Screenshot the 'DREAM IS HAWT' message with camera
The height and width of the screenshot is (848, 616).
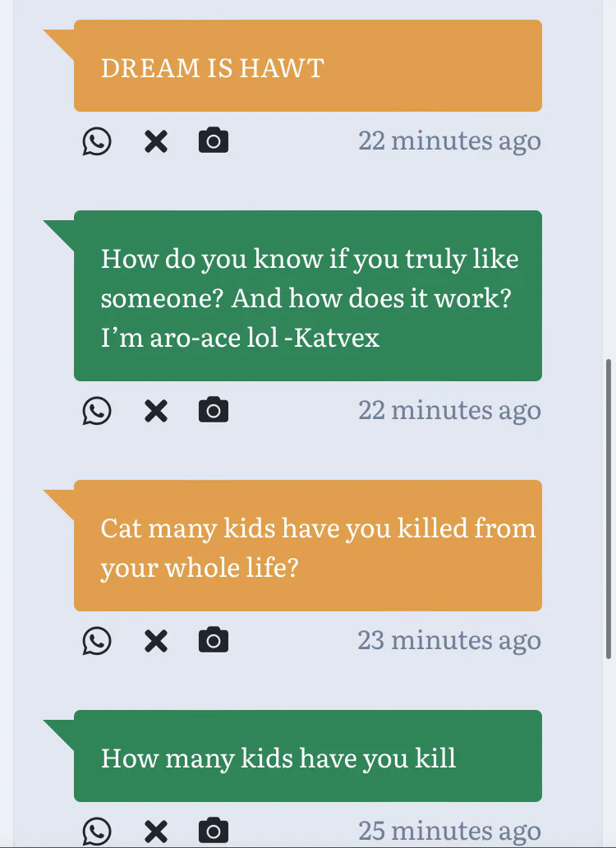click(214, 141)
